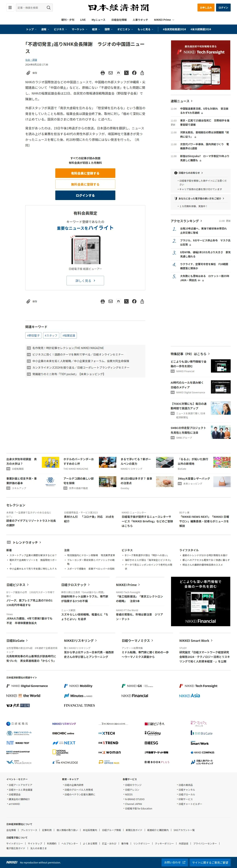237x868 pixels.
Task: Click the upload share icon under the headline
Action: pos(142,73)
